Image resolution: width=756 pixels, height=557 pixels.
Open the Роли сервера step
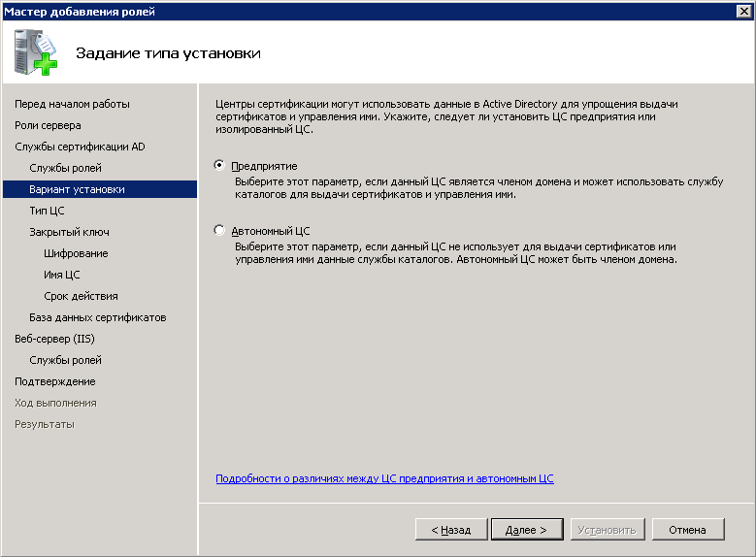(48, 125)
